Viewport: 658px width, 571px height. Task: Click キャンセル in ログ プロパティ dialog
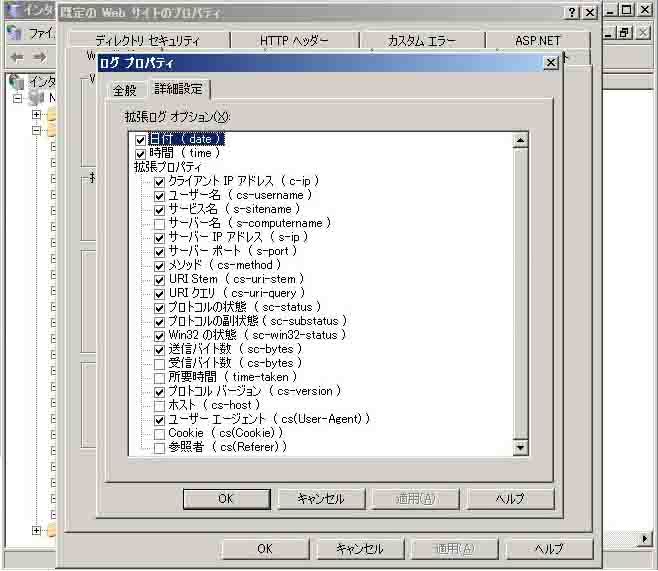pyautogui.click(x=321, y=499)
